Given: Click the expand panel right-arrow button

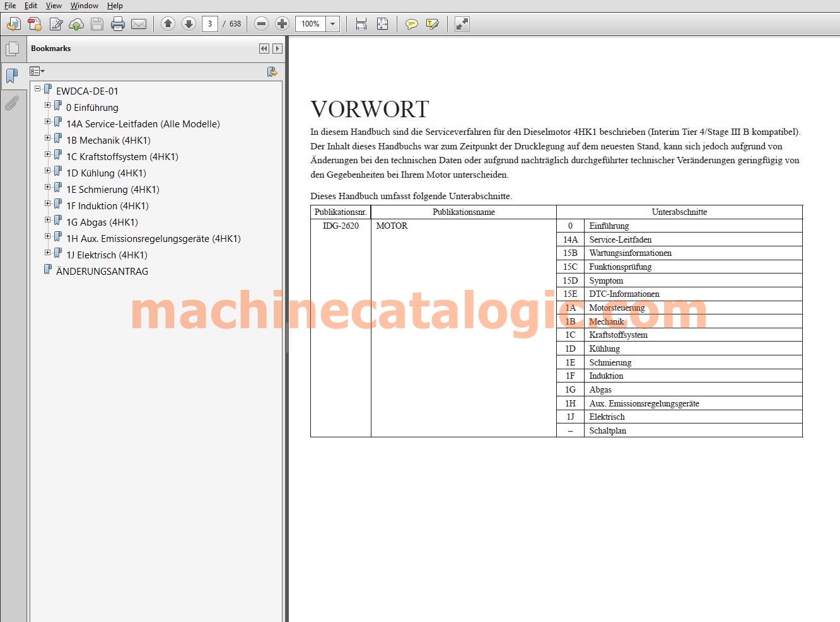Looking at the screenshot, I should [277, 49].
